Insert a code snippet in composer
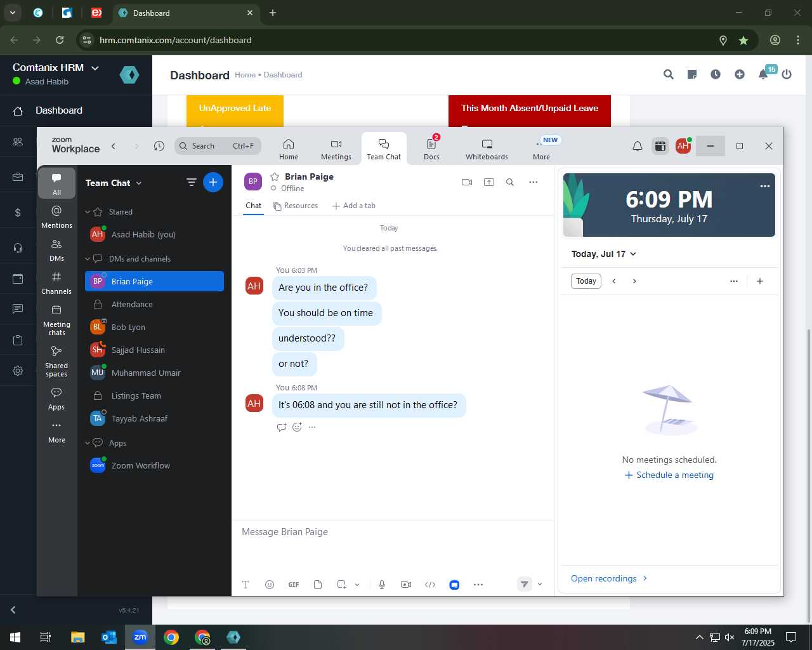Screen dimensions: 812x650 pyautogui.click(x=430, y=585)
